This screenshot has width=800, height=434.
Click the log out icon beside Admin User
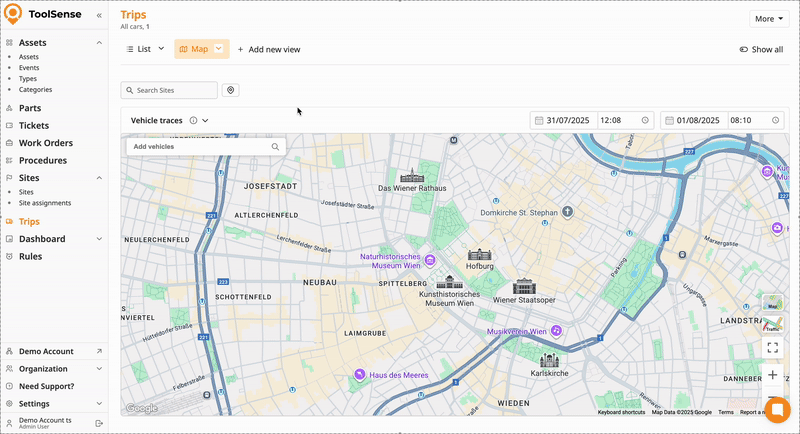tap(98, 424)
